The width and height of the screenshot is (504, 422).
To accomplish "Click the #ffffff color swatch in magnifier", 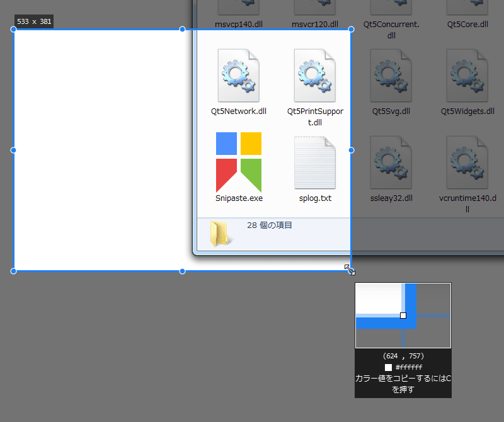I will [388, 367].
